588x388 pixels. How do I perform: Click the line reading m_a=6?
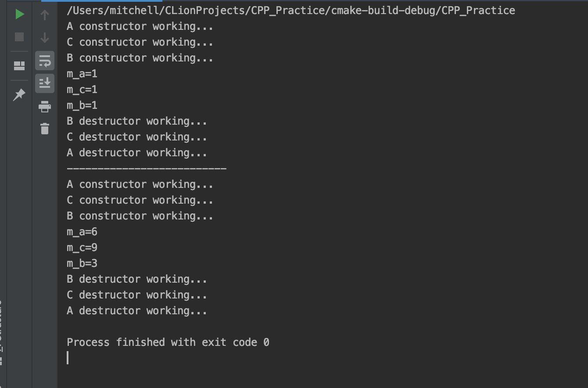[82, 231]
